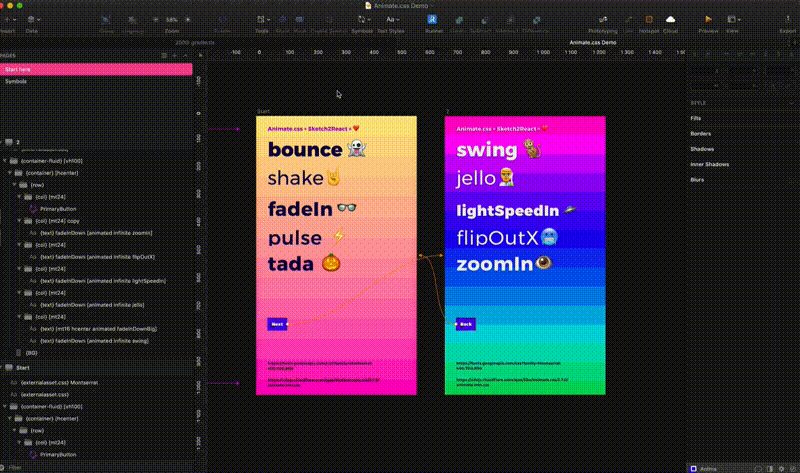Click the Inner Shadows section in inspector
Viewport: 800px width, 473px height.
(710, 164)
